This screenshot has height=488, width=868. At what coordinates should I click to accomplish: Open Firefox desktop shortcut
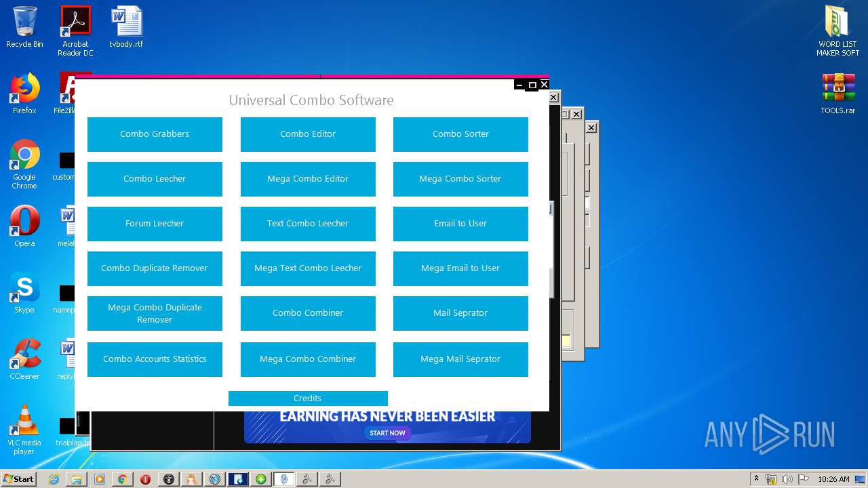pos(24,94)
